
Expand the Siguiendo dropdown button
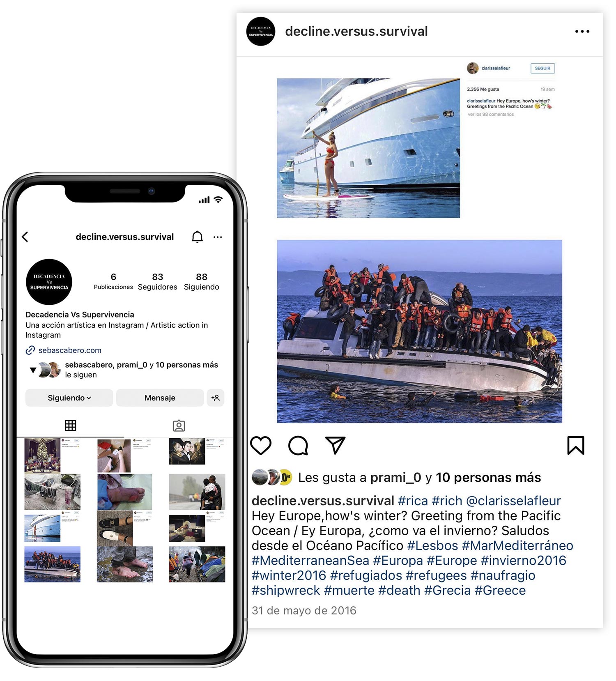click(69, 398)
